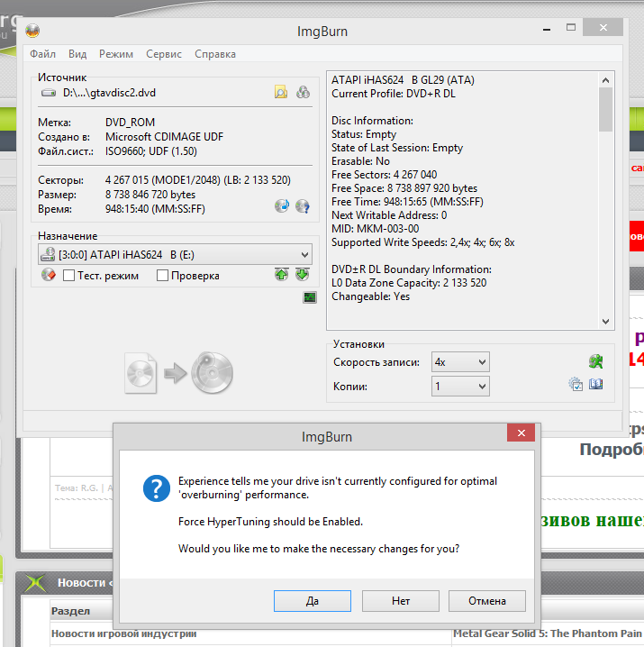The height and width of the screenshot is (647, 644).
Task: Open the Файл menu
Action: point(43,54)
